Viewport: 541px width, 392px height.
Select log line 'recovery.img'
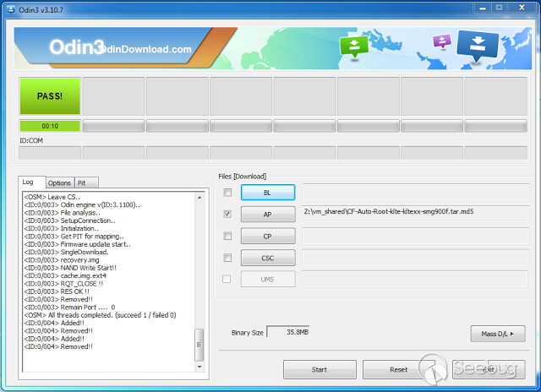point(62,260)
